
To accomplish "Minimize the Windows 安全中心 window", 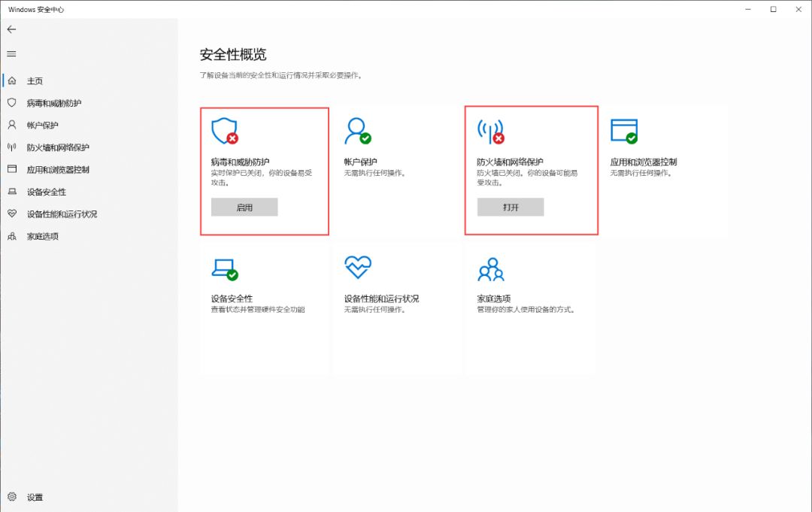I will click(748, 9).
